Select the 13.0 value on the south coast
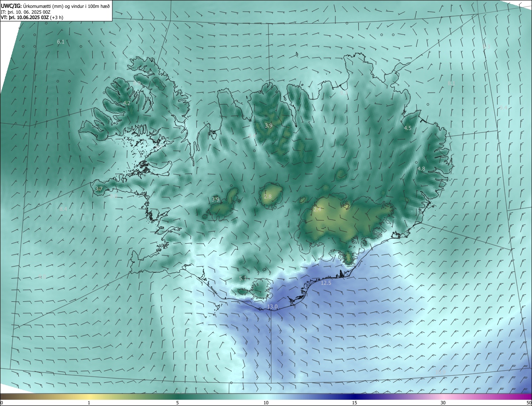This screenshot has height=406, width=532. pyautogui.click(x=272, y=307)
